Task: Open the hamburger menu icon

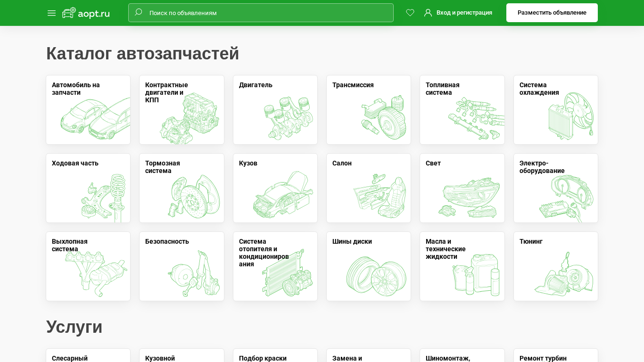Action: click(51, 13)
